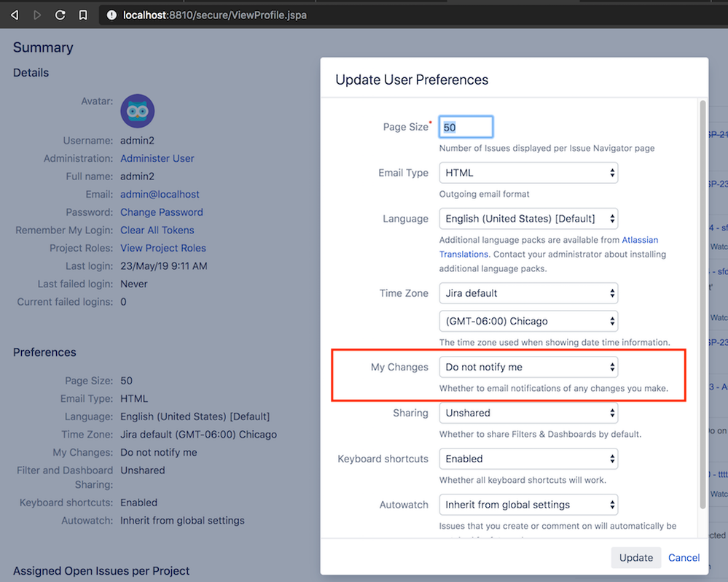This screenshot has width=728, height=582.
Task: Click the site info icon in address bar
Action: click(111, 15)
